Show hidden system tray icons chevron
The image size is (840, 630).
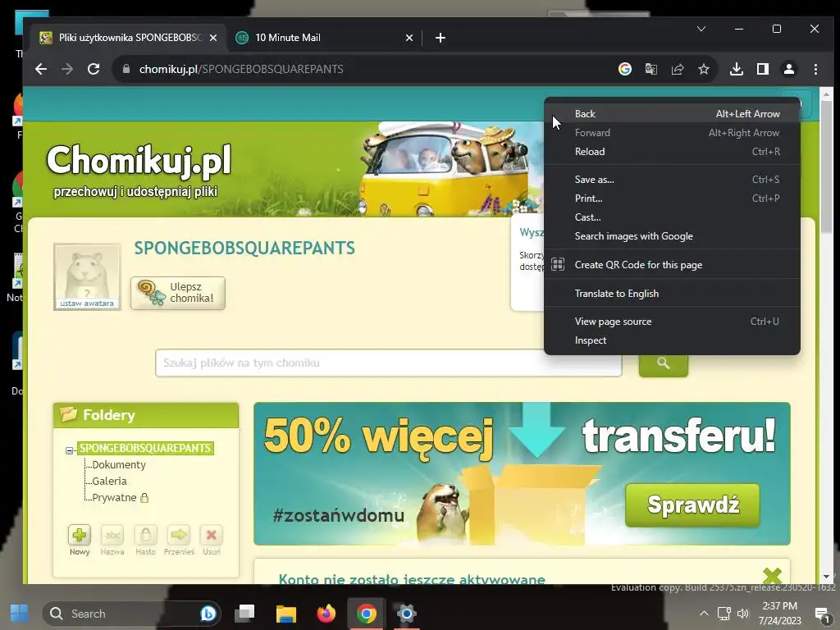click(704, 614)
